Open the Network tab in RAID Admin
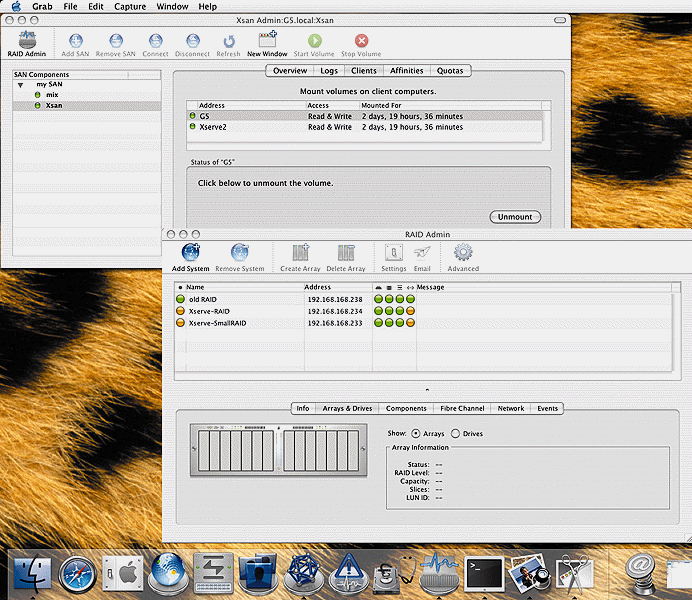 511,409
